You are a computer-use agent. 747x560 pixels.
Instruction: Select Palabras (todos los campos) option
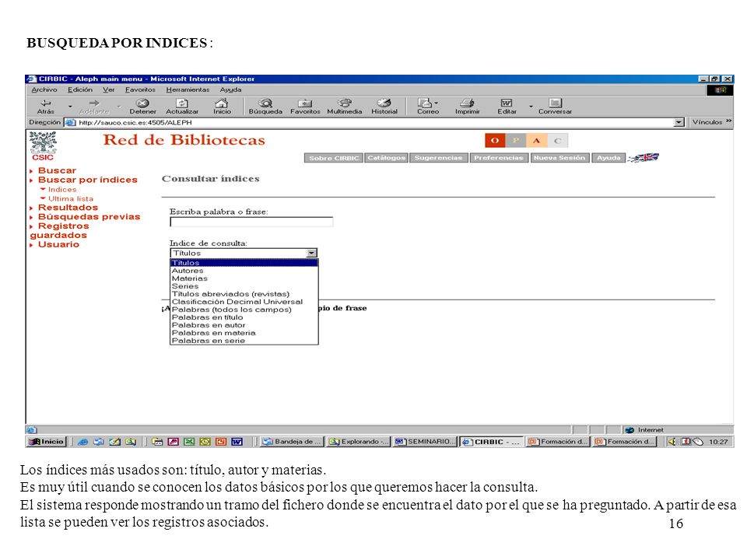pyautogui.click(x=244, y=310)
